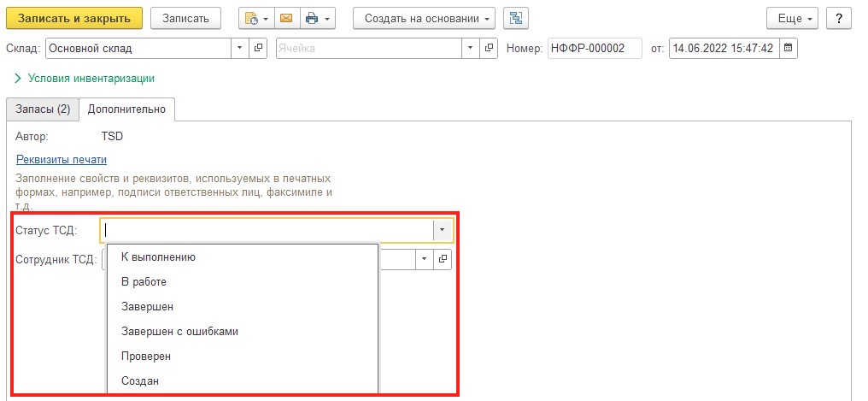Viewport: 868px width, 401px height.
Task: Click the empty Ячейка input field
Action: pyautogui.click(x=368, y=48)
